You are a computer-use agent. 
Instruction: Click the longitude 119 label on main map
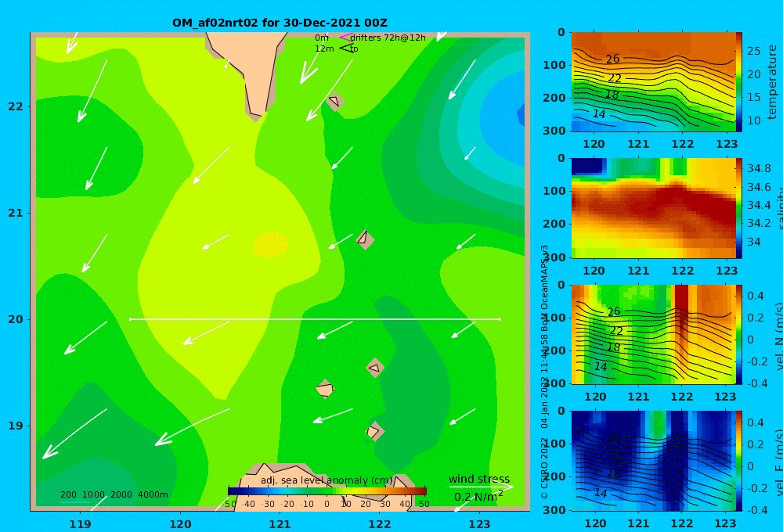point(80,524)
